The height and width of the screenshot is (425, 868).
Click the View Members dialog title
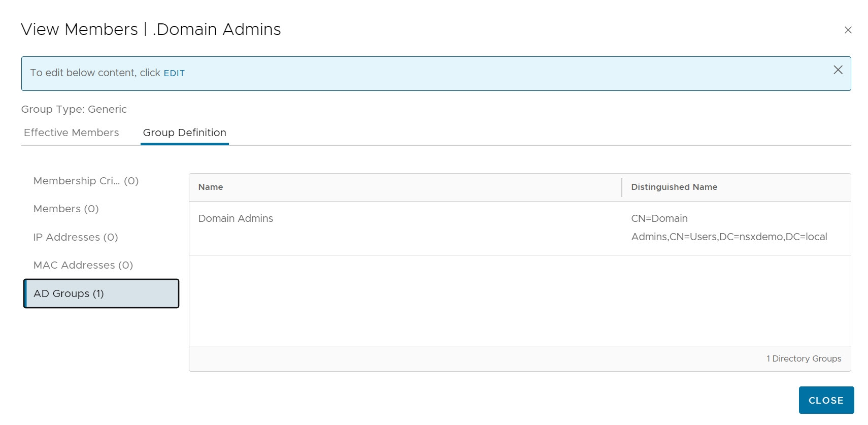point(151,29)
